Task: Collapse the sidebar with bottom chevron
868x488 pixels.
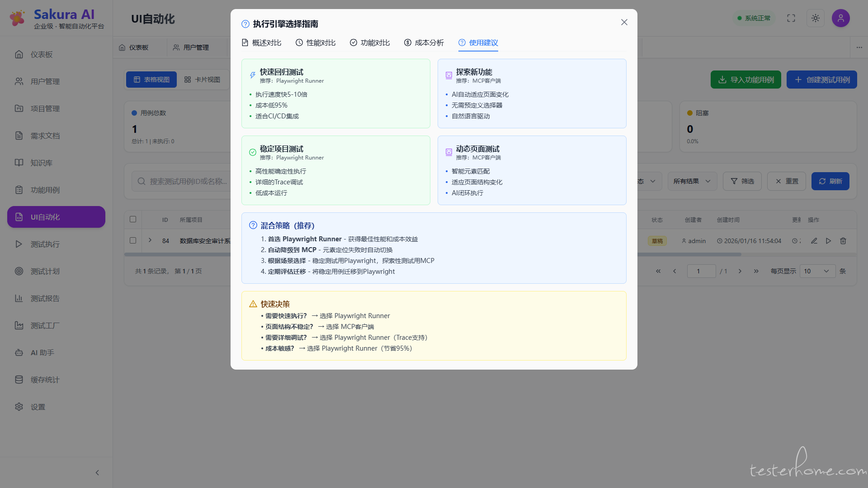Action: (97, 473)
